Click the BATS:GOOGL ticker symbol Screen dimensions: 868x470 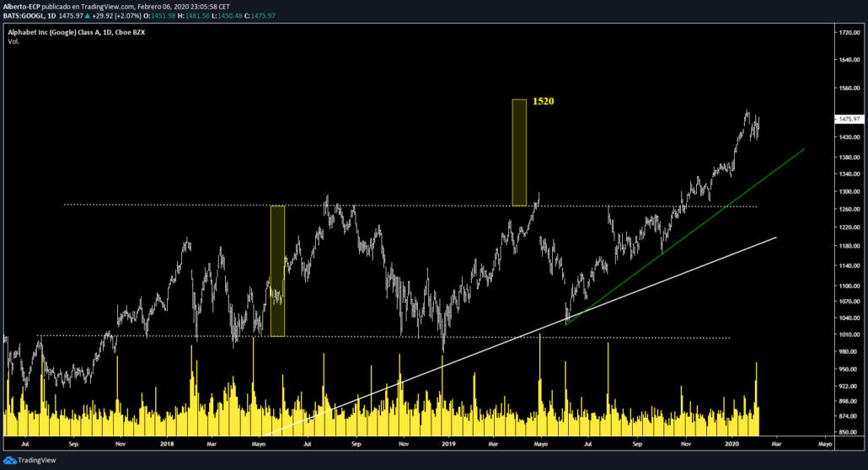[24, 16]
